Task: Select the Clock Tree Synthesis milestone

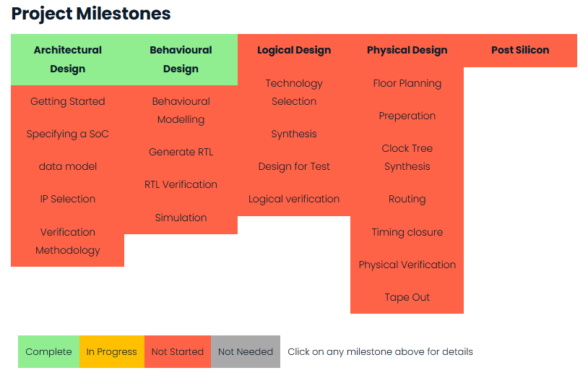Action: [407, 157]
